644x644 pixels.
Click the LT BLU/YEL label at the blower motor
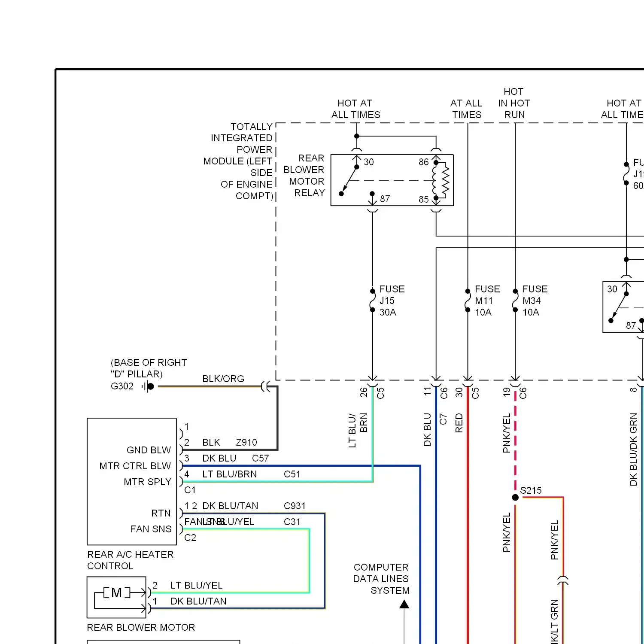click(197, 585)
